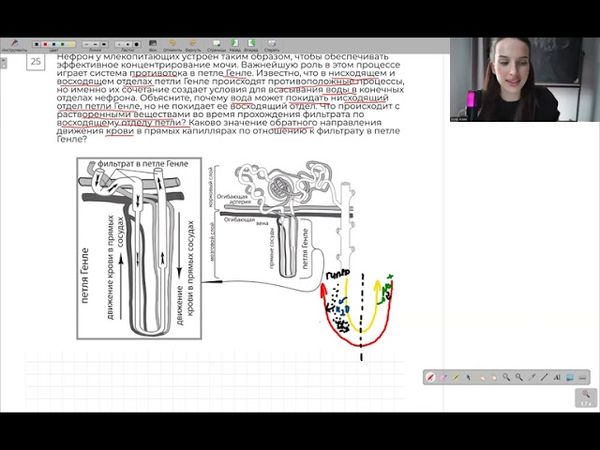Activate the arrow Selector tool
The image size is (600, 450).
click(469, 377)
